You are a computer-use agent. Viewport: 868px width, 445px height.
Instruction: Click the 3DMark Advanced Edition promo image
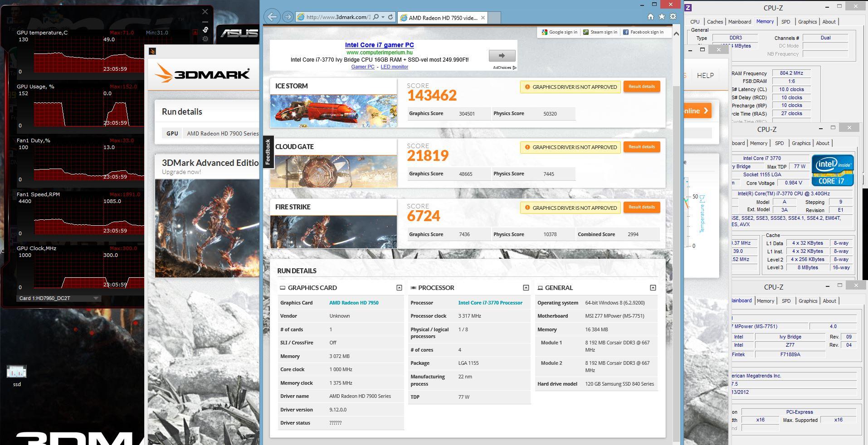tap(208, 228)
